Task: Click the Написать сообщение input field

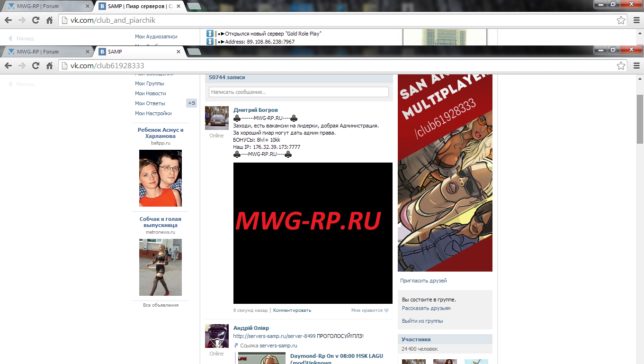Action: pyautogui.click(x=299, y=92)
